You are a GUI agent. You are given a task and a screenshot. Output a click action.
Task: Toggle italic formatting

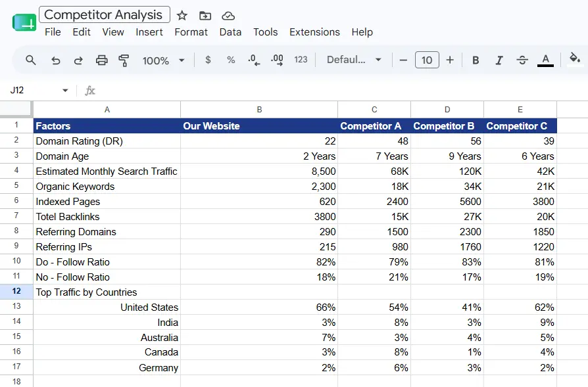[499, 60]
